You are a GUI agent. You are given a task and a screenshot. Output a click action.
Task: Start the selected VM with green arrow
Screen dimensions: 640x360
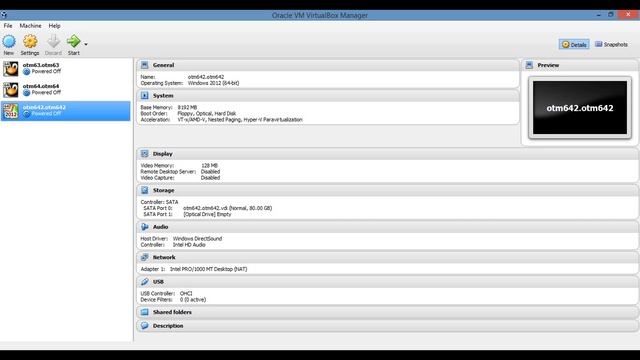click(x=73, y=41)
